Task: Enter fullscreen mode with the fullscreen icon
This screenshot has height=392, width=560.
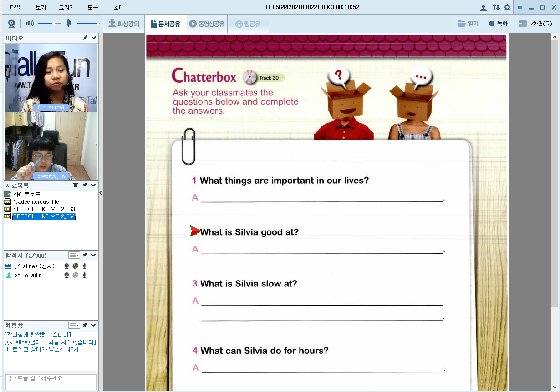Action: click(520, 7)
